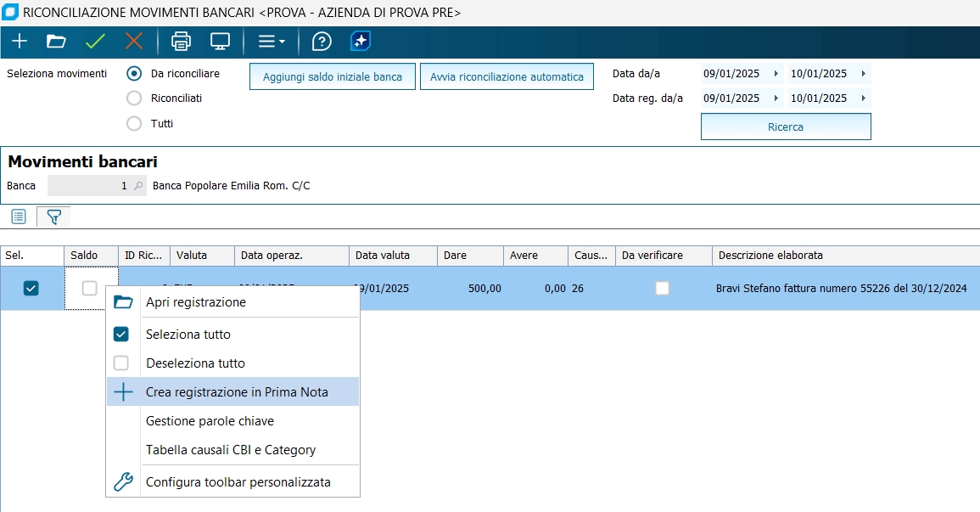This screenshot has height=512, width=980.
Task: Click the green checkmark confirm icon
Action: [95, 41]
